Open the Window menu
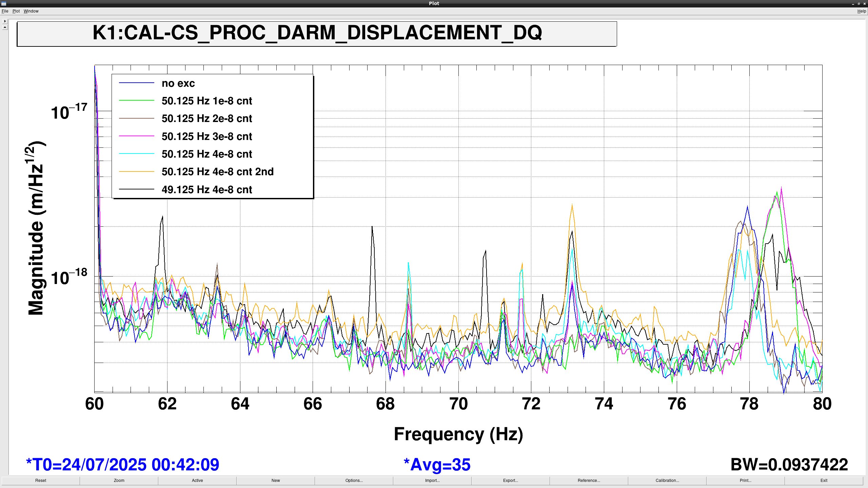The height and width of the screenshot is (488, 868). point(31,11)
